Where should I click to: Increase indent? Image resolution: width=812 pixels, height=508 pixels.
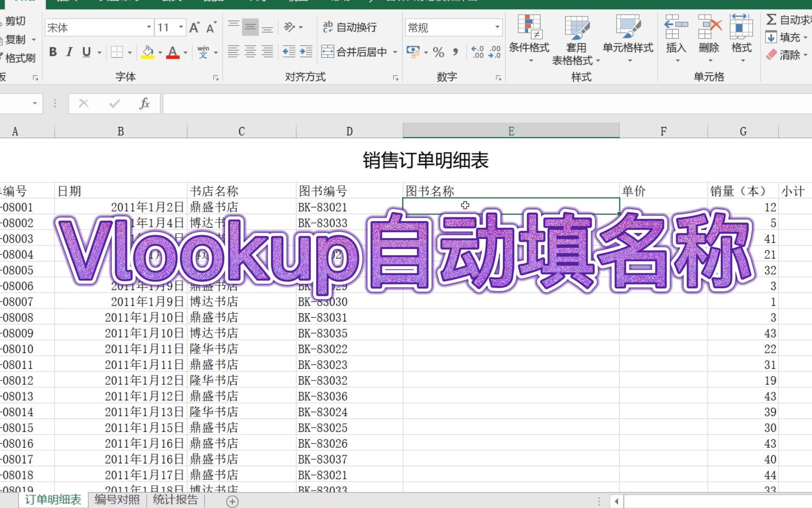click(306, 52)
